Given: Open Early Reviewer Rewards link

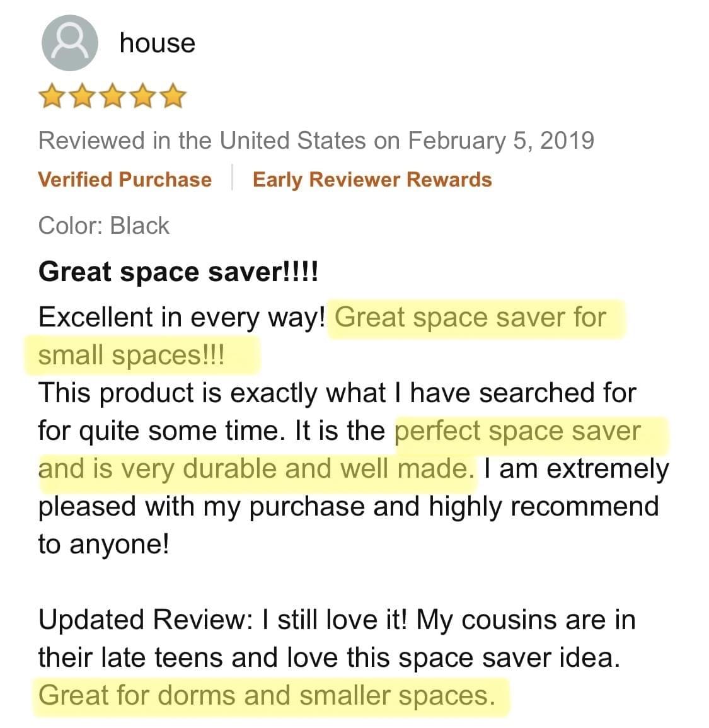Looking at the screenshot, I should (x=372, y=180).
